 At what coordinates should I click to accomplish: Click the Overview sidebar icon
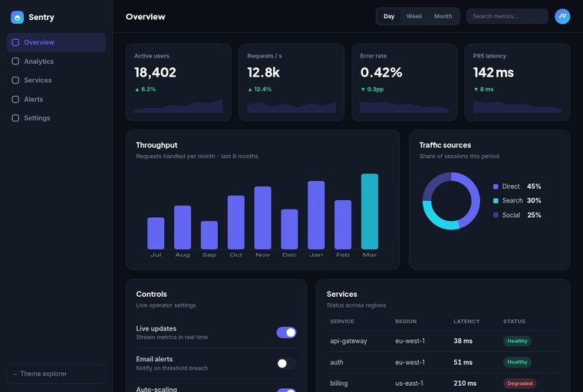[x=15, y=42]
